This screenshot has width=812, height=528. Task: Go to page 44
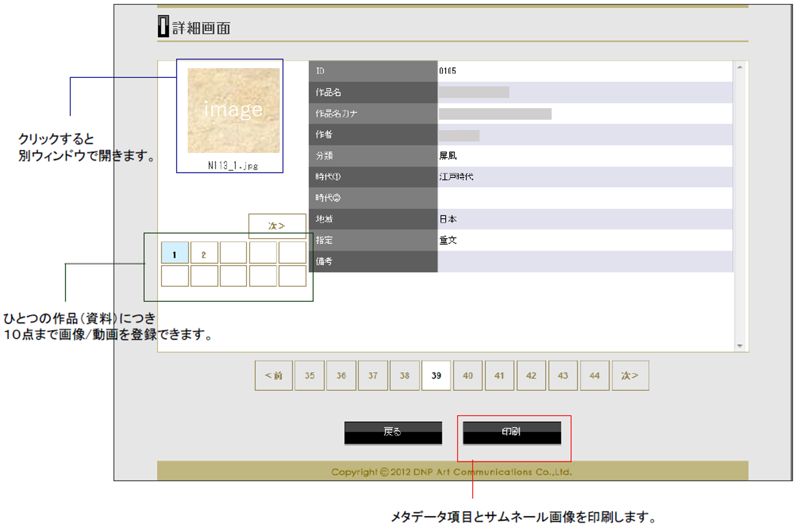point(595,376)
